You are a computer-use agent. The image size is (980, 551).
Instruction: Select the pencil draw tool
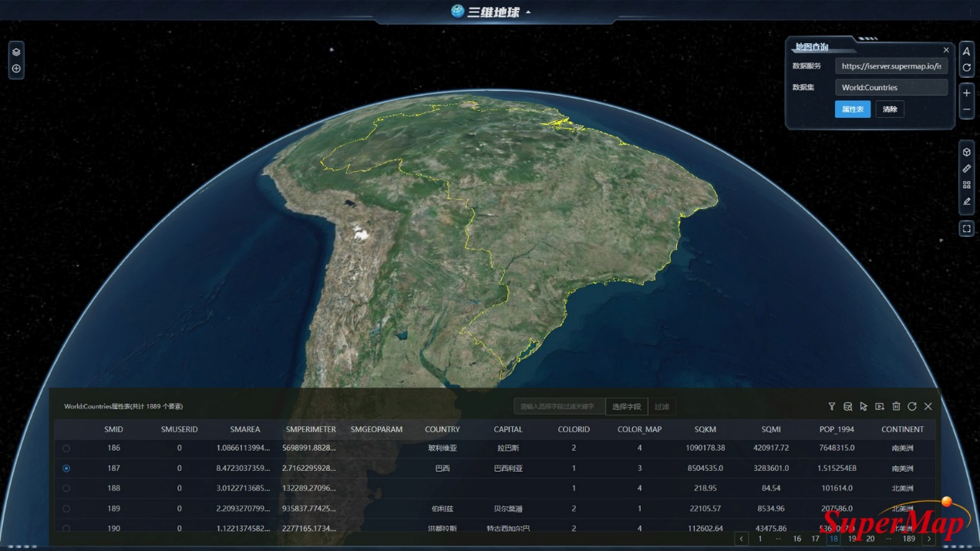pos(966,201)
